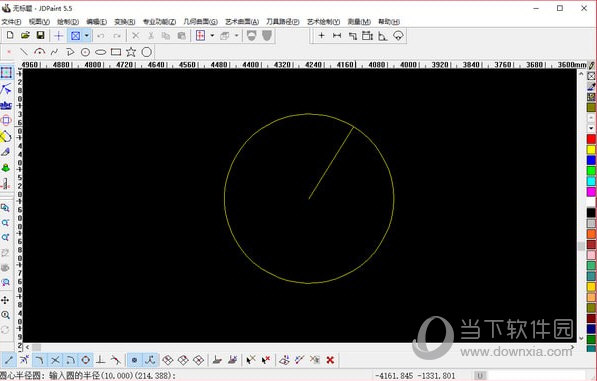597x381 pixels.
Task: Open the 编辑(E) menu
Action: pos(96,22)
